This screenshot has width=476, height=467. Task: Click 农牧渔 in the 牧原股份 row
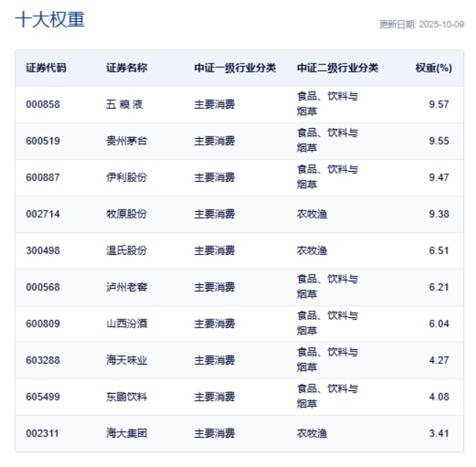point(312,214)
